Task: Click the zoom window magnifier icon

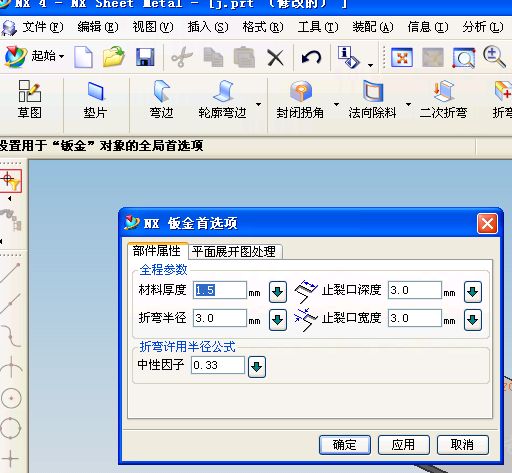Action: pyautogui.click(x=464, y=58)
